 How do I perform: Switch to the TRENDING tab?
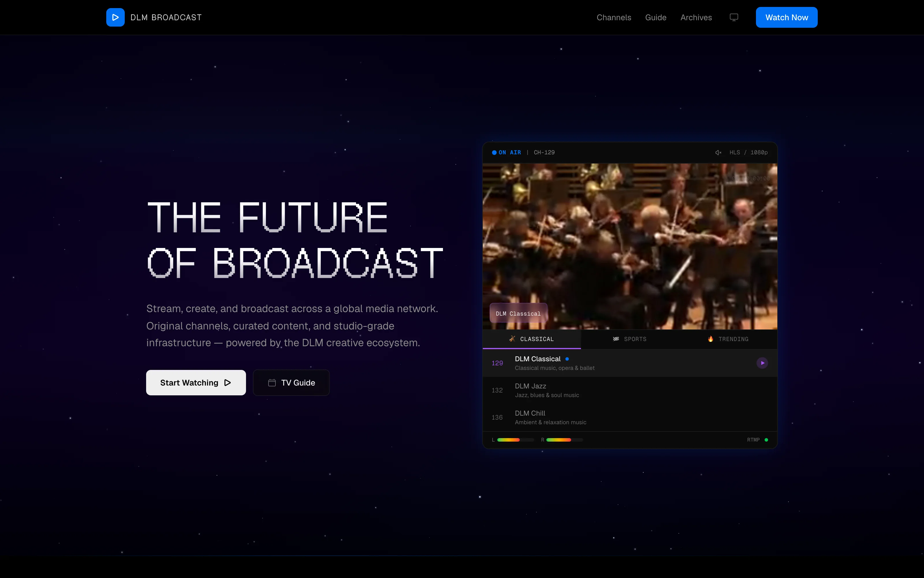[x=728, y=339]
